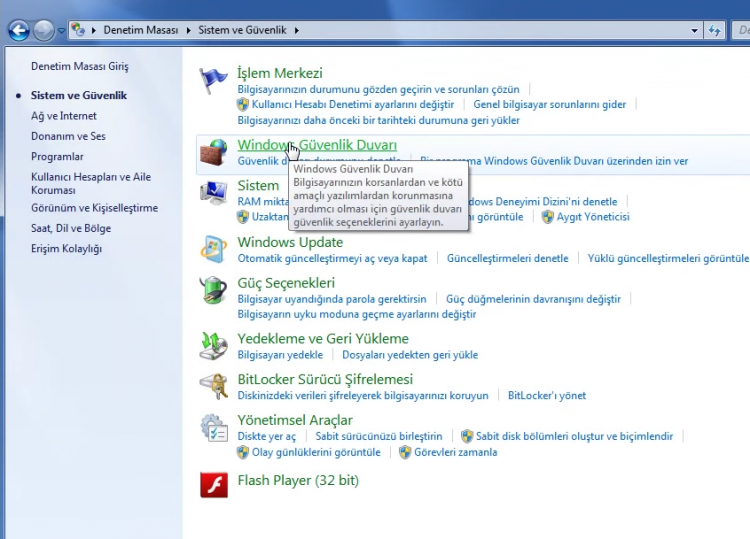This screenshot has height=539, width=750.
Task: Open BitLocker Sürücü Şifrelemesi heading
Action: 325,379
